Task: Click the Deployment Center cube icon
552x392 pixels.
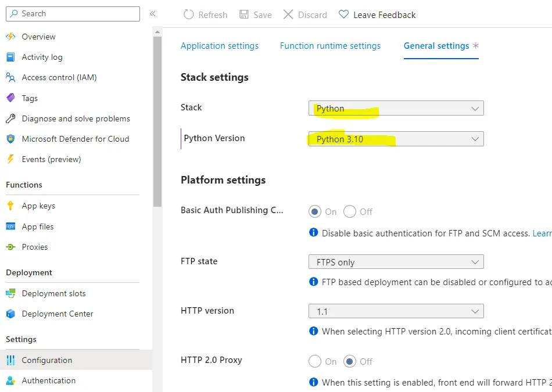Action: [x=10, y=314]
